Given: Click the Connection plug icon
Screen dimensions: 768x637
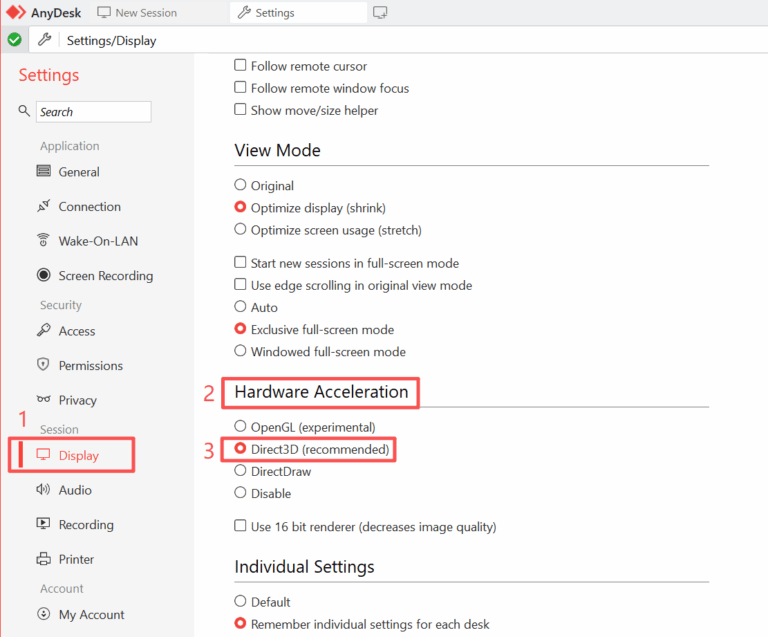Looking at the screenshot, I should 43,206.
